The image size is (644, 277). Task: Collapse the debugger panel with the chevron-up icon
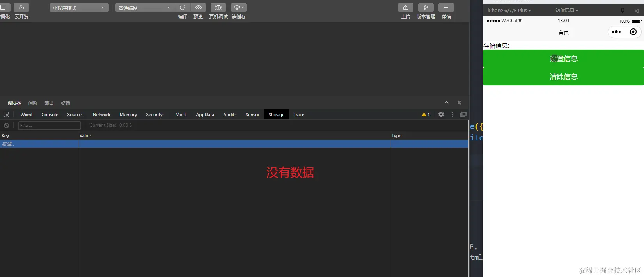click(447, 103)
